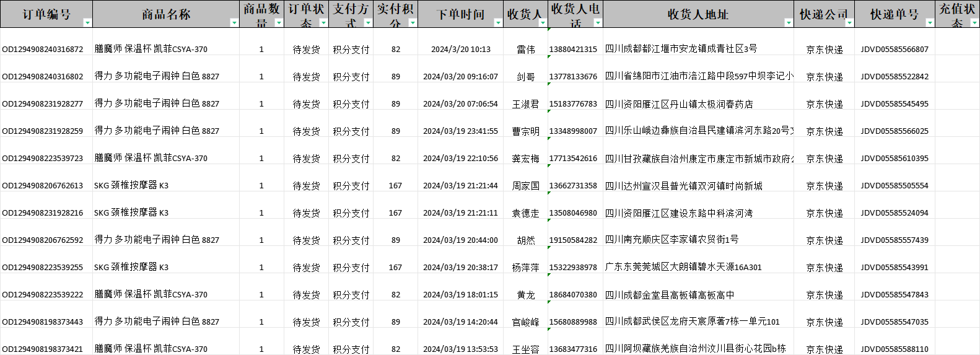Open the 收货人电话 column filter dropdown
The height and width of the screenshot is (355, 980).
[x=598, y=23]
